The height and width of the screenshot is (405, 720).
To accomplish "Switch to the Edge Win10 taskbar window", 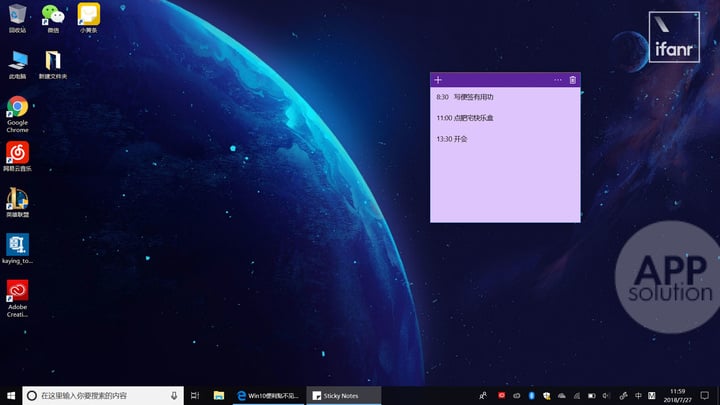I will tap(268, 395).
